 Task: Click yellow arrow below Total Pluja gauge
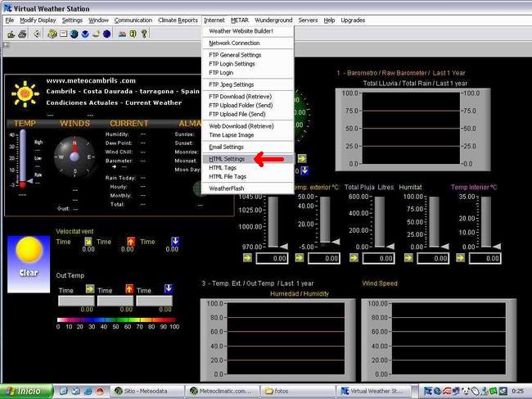(x=354, y=258)
